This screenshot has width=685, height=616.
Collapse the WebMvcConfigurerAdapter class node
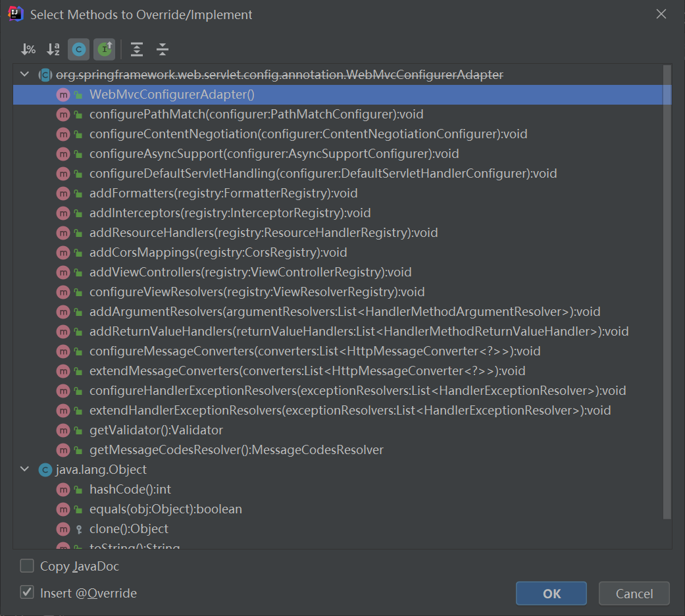pos(24,75)
